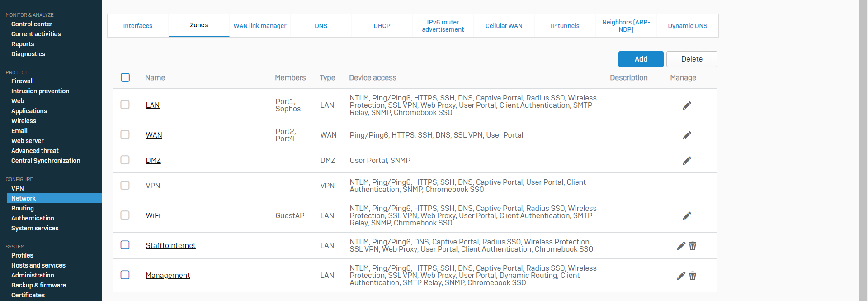Viewport: 868px width, 301px height.
Task: Open the WAN link manager tab
Action: click(259, 26)
